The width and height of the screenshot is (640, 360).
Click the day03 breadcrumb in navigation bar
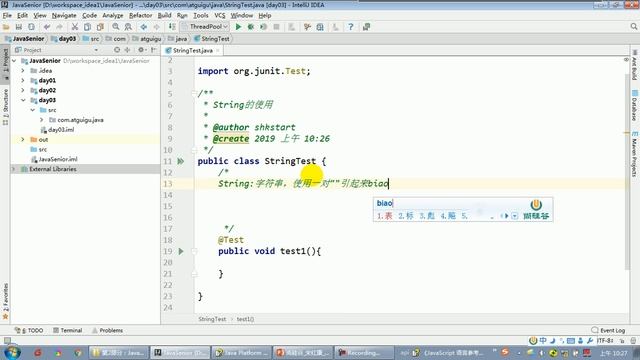(x=64, y=39)
